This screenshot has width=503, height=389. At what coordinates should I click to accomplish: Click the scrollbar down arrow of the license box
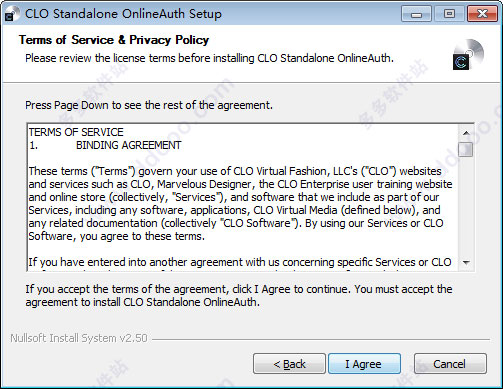coord(466,263)
